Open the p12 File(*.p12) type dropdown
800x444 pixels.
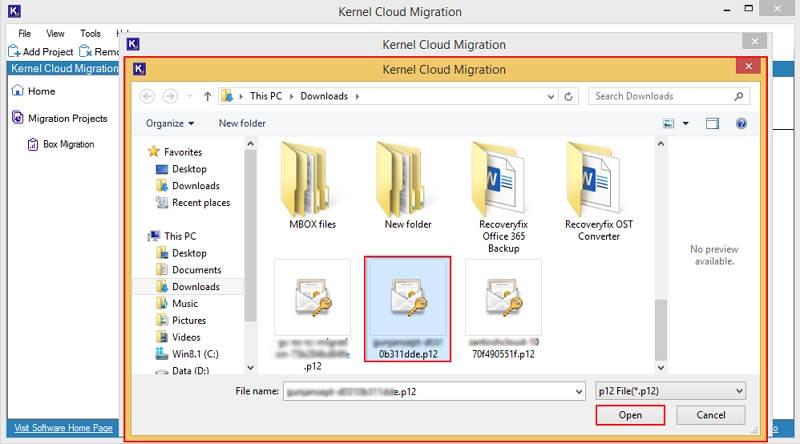[670, 391]
